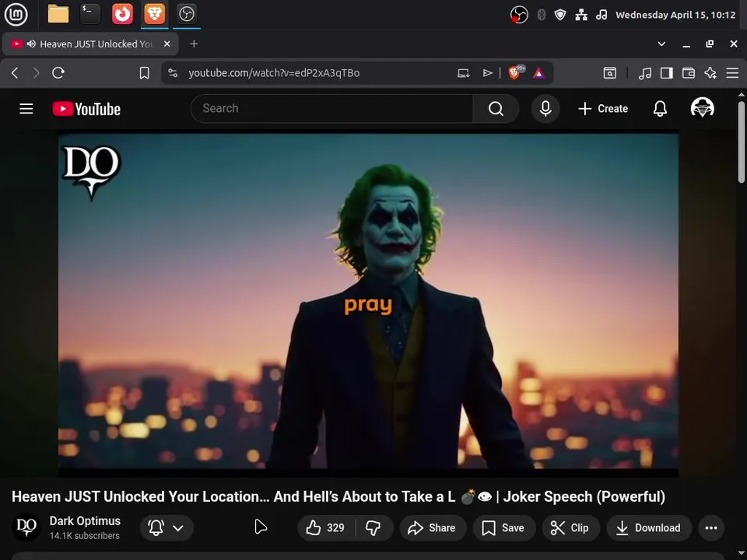This screenshot has width=747, height=560.
Task: Open the Dark Optimus channel name link
Action: point(85,521)
